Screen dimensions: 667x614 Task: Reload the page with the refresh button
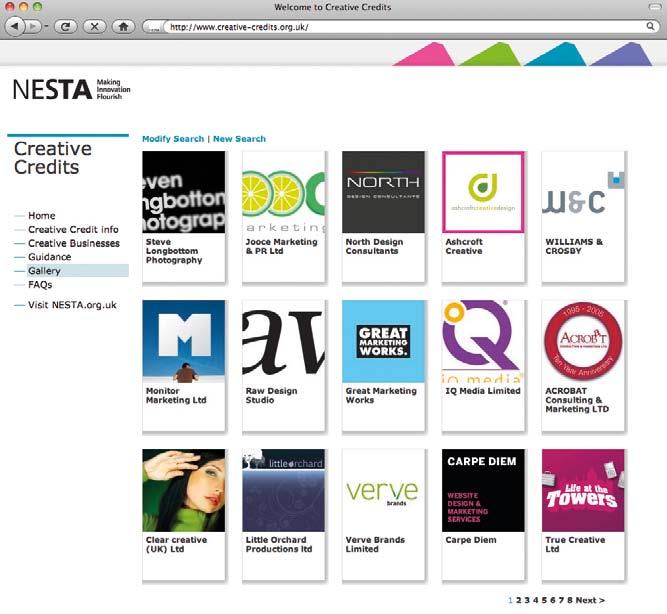point(65,27)
